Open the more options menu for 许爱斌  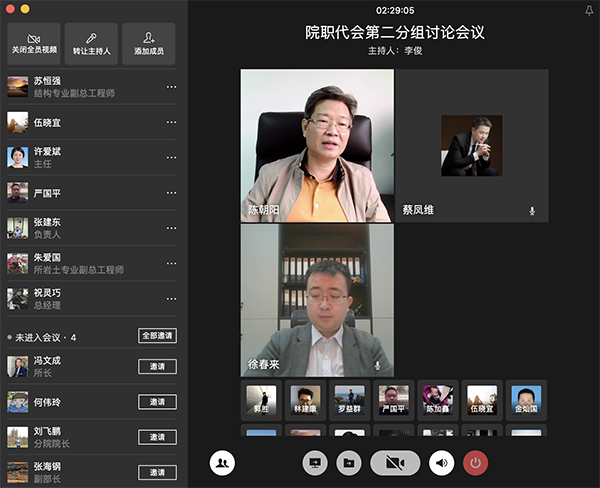coord(171,157)
